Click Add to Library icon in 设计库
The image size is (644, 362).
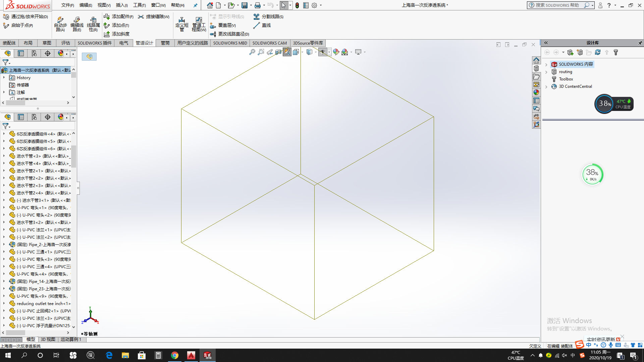pos(571,52)
